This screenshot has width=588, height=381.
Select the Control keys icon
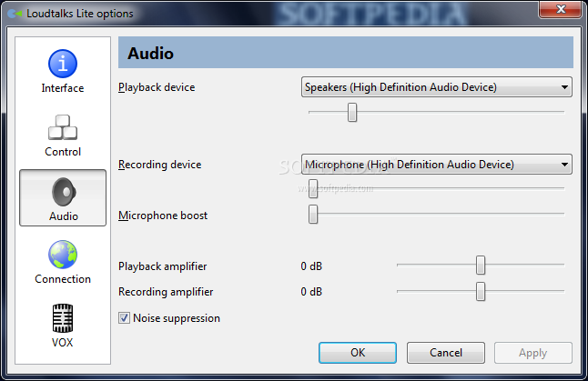pyautogui.click(x=62, y=128)
